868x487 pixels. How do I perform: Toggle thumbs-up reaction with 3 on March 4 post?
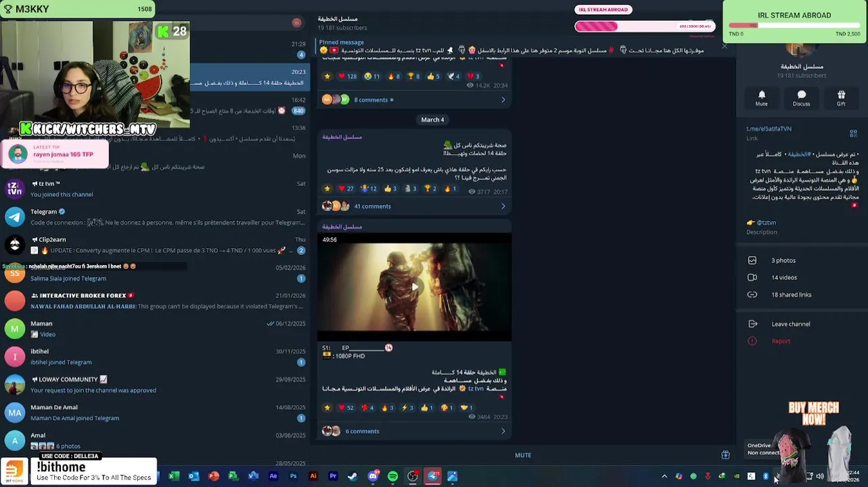(391, 189)
